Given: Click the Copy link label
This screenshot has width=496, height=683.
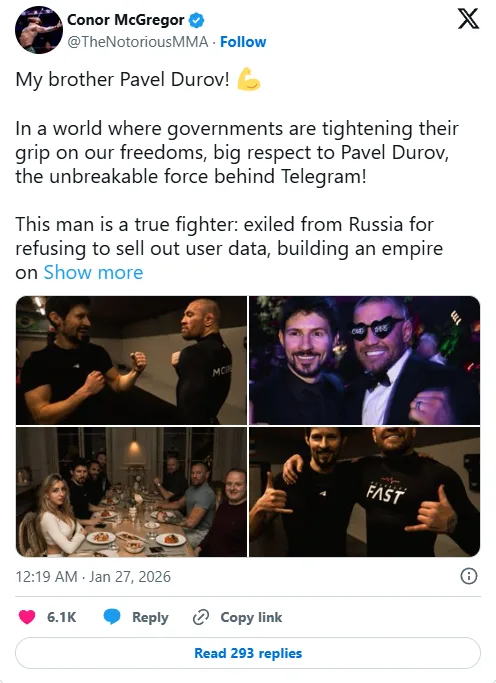Looking at the screenshot, I should (x=251, y=617).
